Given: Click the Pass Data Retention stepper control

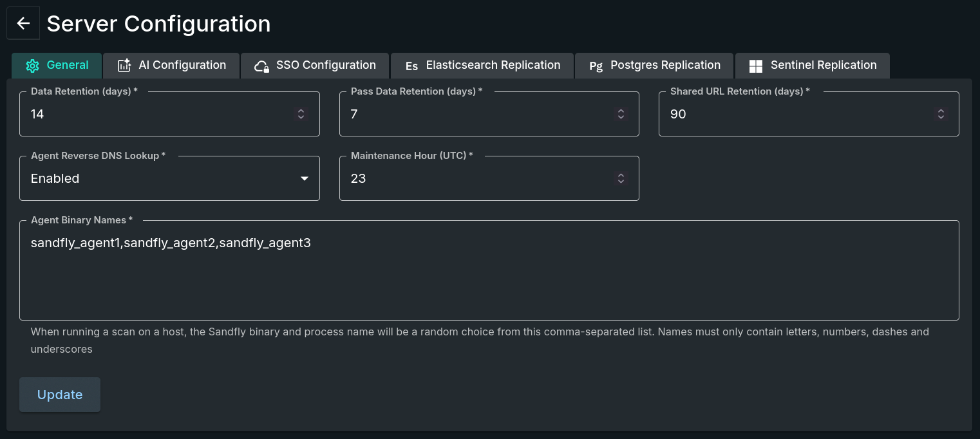Looking at the screenshot, I should pos(621,113).
